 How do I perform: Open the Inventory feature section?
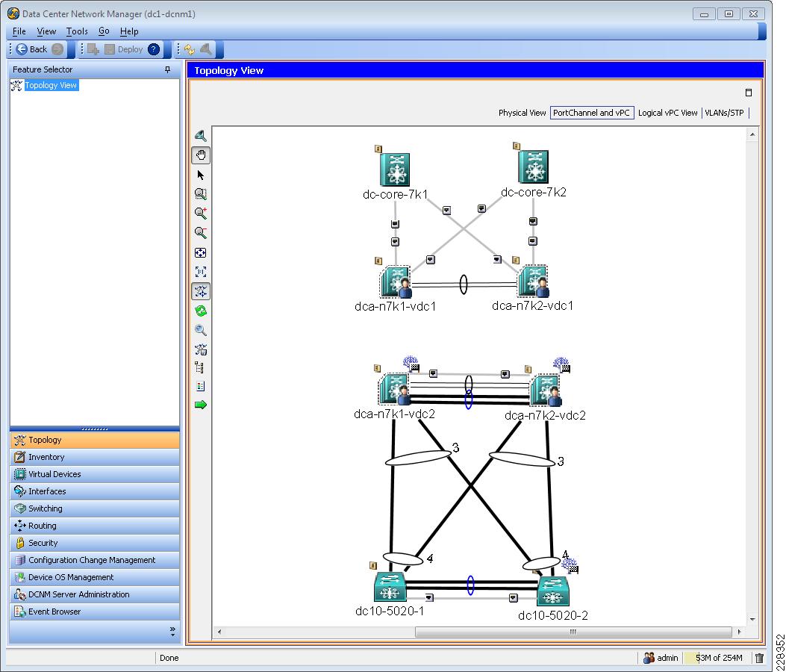click(94, 457)
